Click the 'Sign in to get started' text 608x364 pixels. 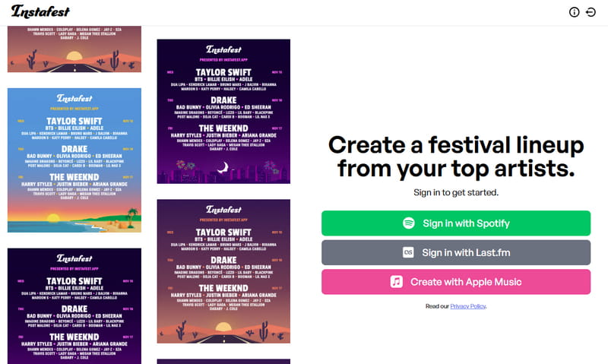tap(456, 193)
